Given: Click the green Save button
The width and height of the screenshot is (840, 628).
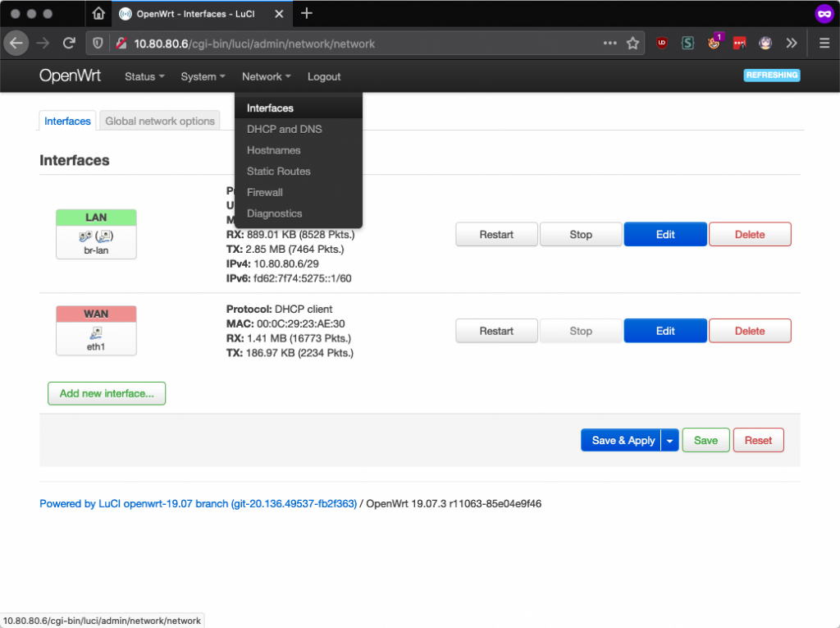Looking at the screenshot, I should coord(705,440).
